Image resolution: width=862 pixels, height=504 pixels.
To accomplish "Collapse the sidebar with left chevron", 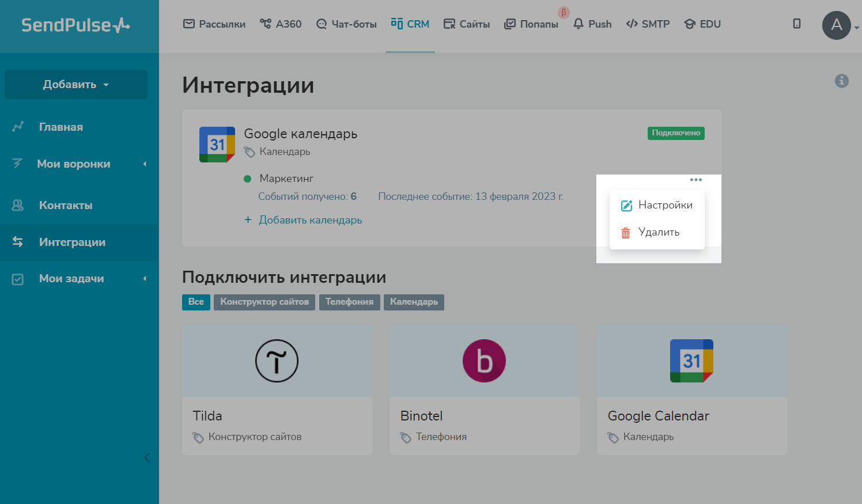I will point(147,458).
